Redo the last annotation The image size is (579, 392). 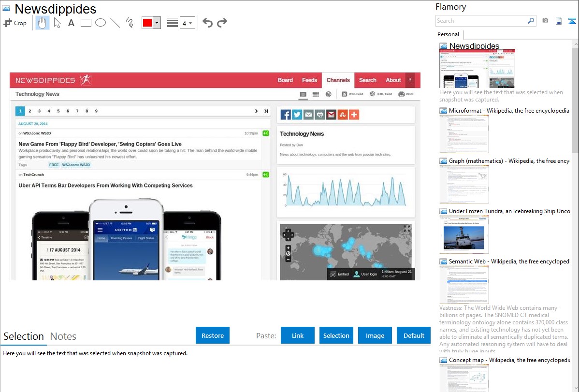(222, 23)
